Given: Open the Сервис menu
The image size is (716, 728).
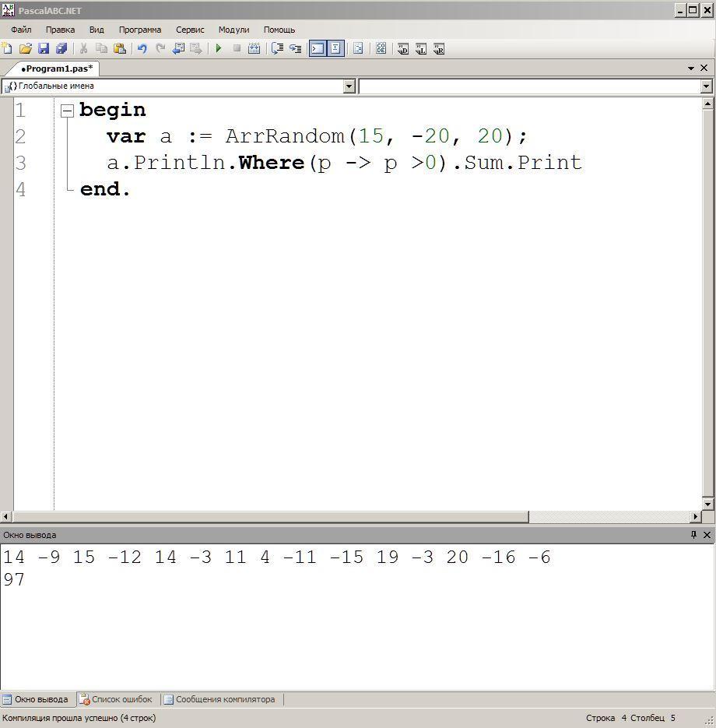Looking at the screenshot, I should click(190, 30).
